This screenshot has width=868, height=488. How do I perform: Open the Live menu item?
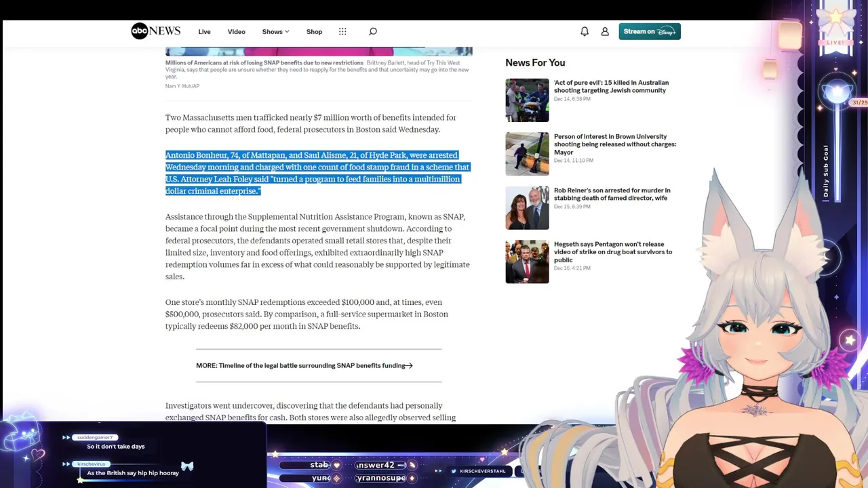tap(204, 32)
